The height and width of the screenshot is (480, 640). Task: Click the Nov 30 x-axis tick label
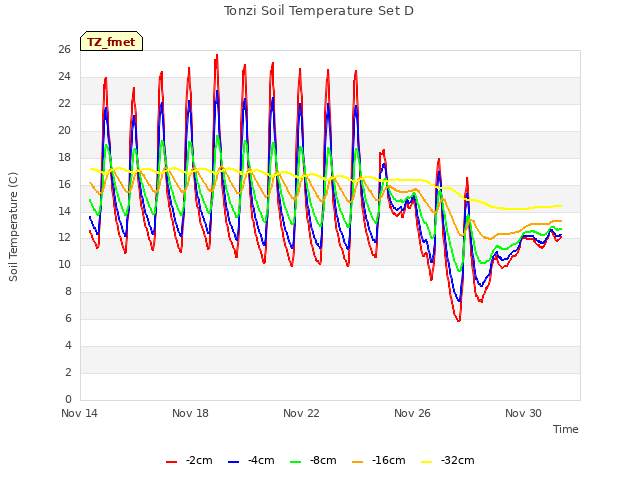click(523, 413)
